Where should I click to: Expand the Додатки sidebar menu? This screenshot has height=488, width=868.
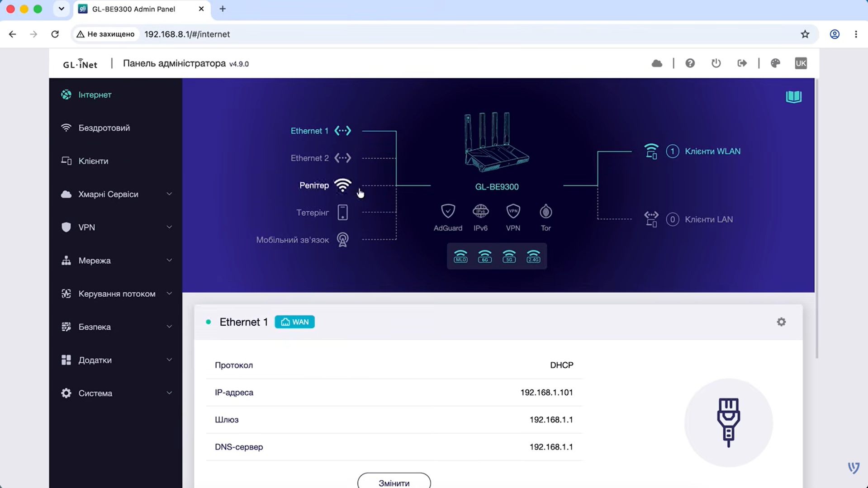(x=116, y=360)
